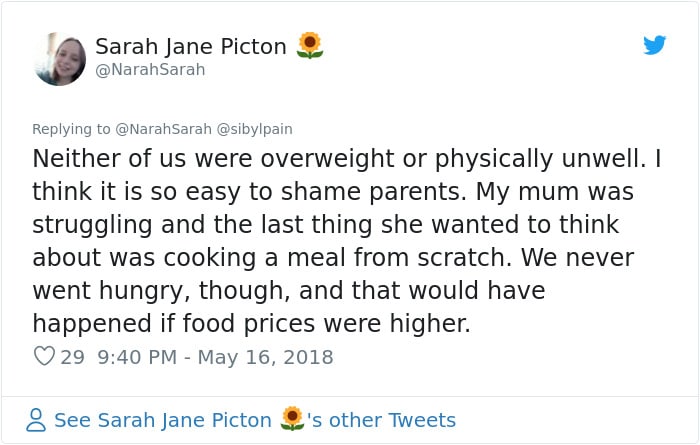
Task: Open Sarah Jane Picton's profile picture
Action: [60, 58]
